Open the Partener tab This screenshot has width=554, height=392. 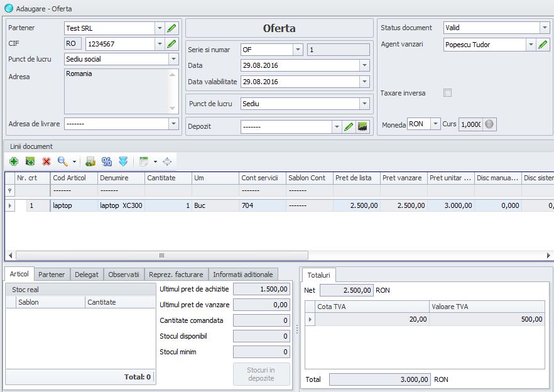point(52,275)
